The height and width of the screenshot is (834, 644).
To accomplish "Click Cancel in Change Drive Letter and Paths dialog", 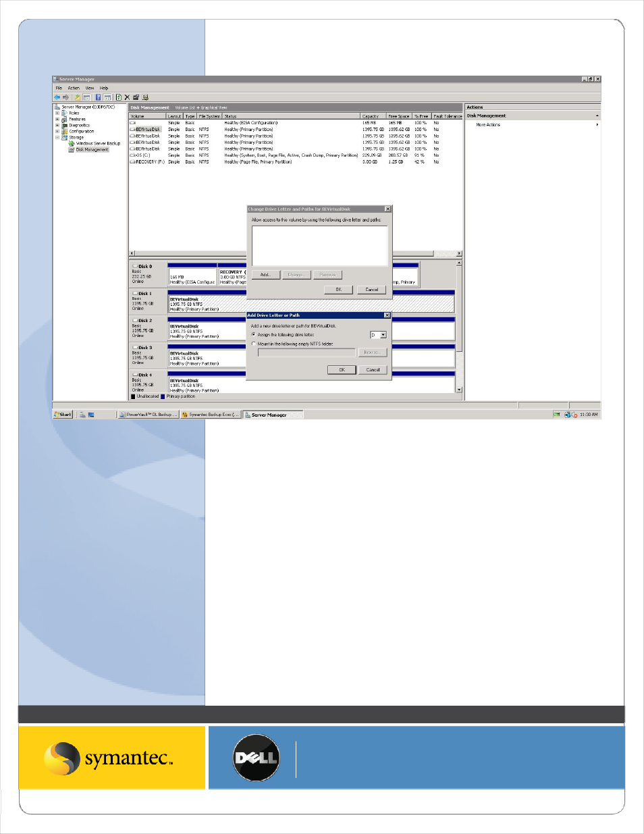I will coord(372,290).
